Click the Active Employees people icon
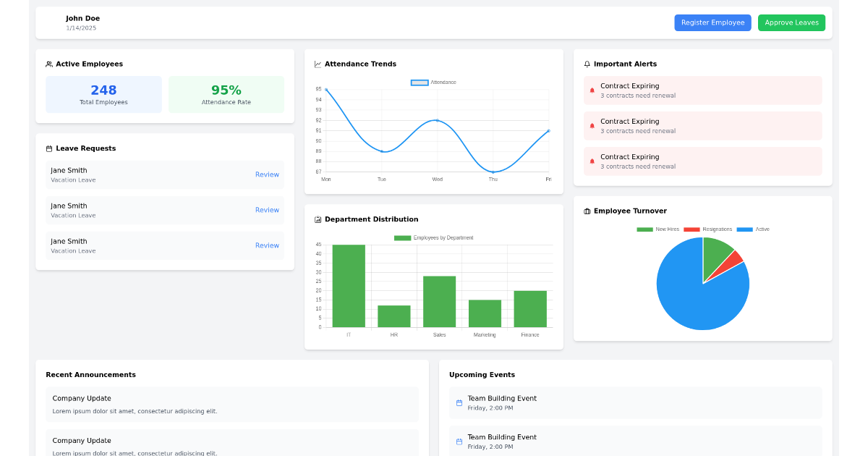The image size is (868, 456). 48,64
